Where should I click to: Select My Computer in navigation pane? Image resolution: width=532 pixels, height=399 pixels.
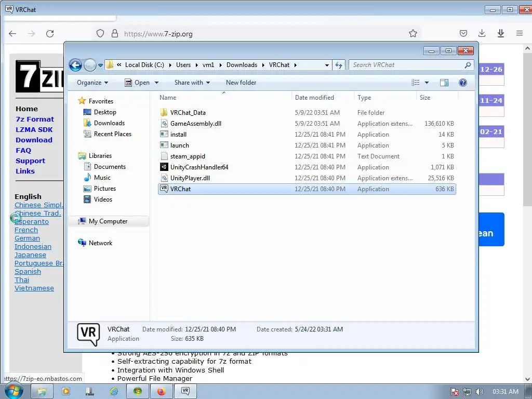(x=108, y=221)
